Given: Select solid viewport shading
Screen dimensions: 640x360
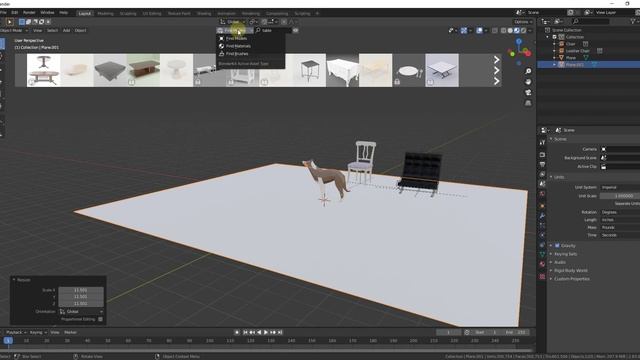Looking at the screenshot, I should pyautogui.click(x=510, y=30).
